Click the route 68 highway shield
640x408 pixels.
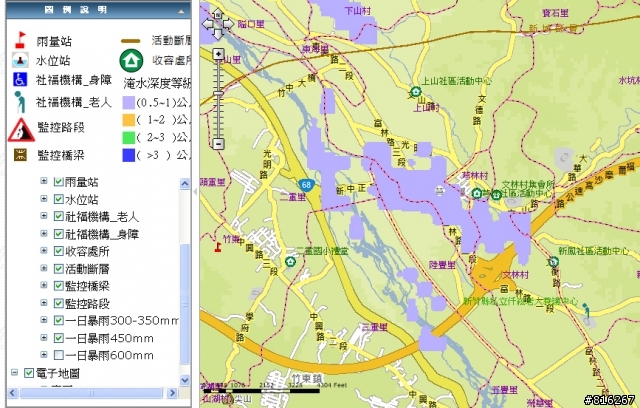tap(306, 185)
